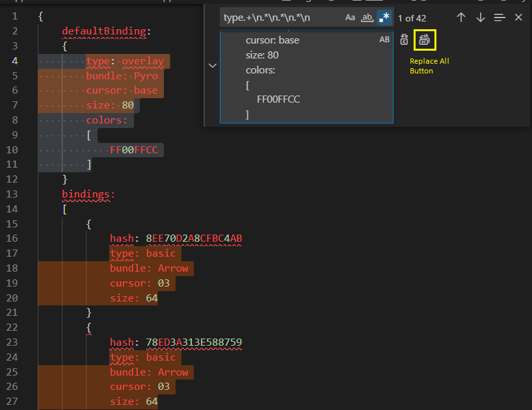Close the find and replace widget
532x410 pixels.
(518, 18)
